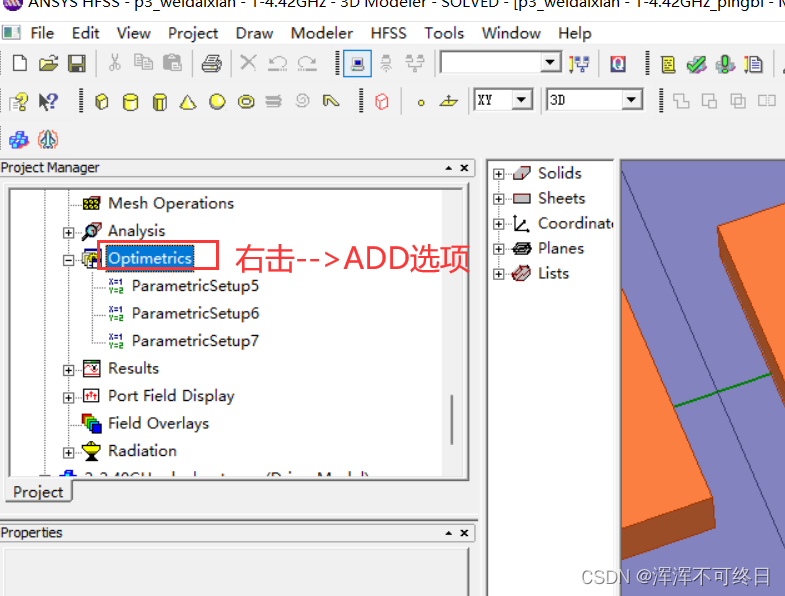This screenshot has width=785, height=596.
Task: Draw a cone with the cone icon
Action: coord(188,102)
